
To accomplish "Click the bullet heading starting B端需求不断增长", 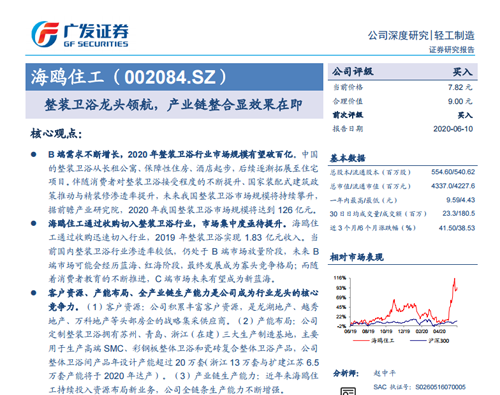I will [172, 155].
